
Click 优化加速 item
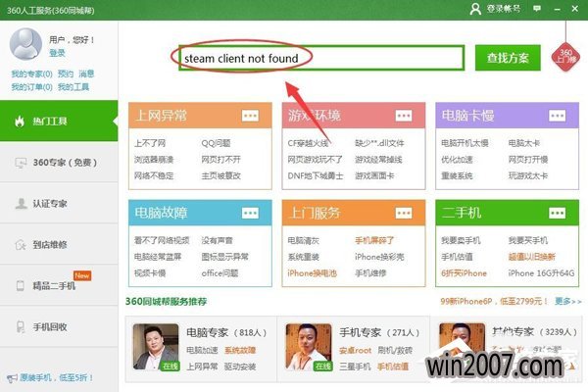pyautogui.click(x=457, y=160)
